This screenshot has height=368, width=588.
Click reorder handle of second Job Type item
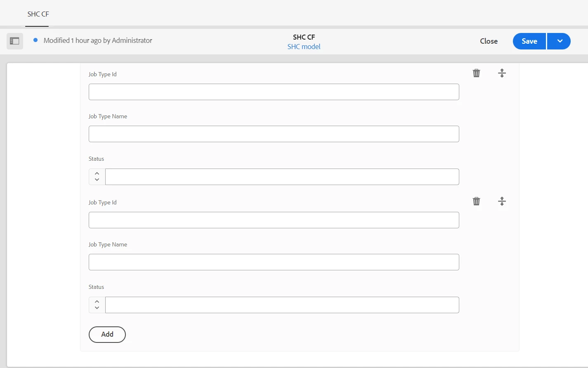tap(502, 201)
